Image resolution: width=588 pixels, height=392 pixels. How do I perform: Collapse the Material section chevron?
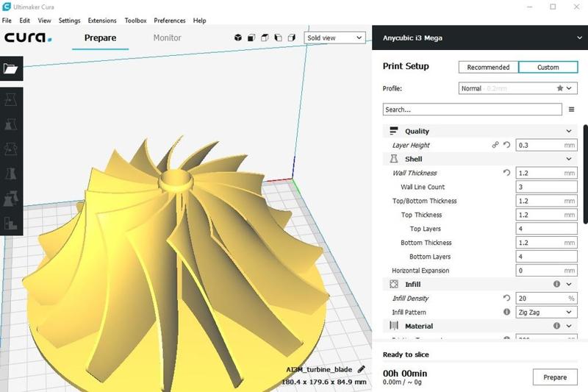click(x=569, y=326)
